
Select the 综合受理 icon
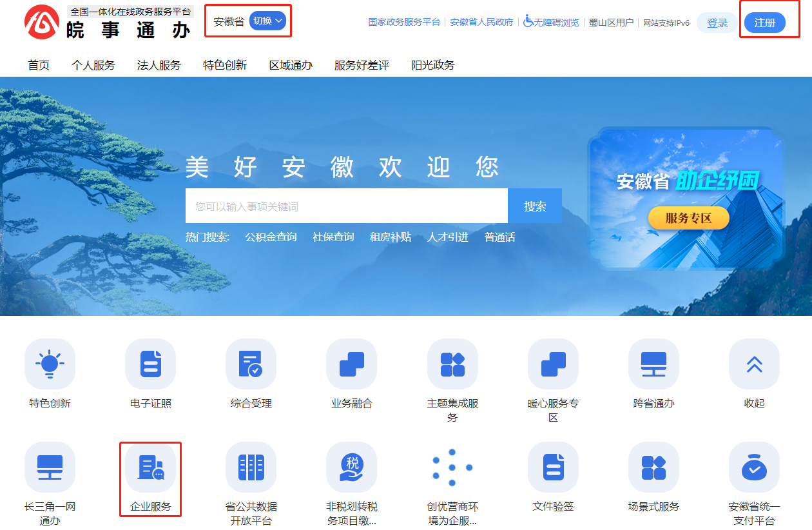point(251,363)
